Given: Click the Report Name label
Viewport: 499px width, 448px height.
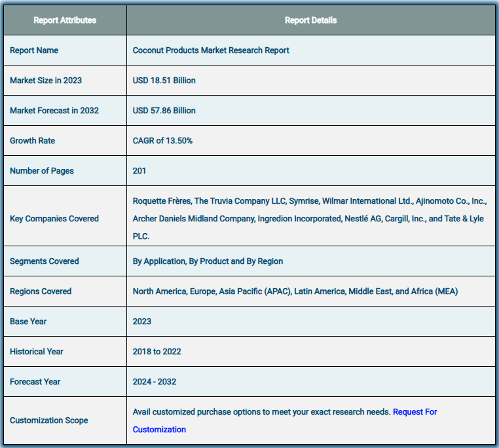Looking at the screenshot, I should (x=34, y=50).
